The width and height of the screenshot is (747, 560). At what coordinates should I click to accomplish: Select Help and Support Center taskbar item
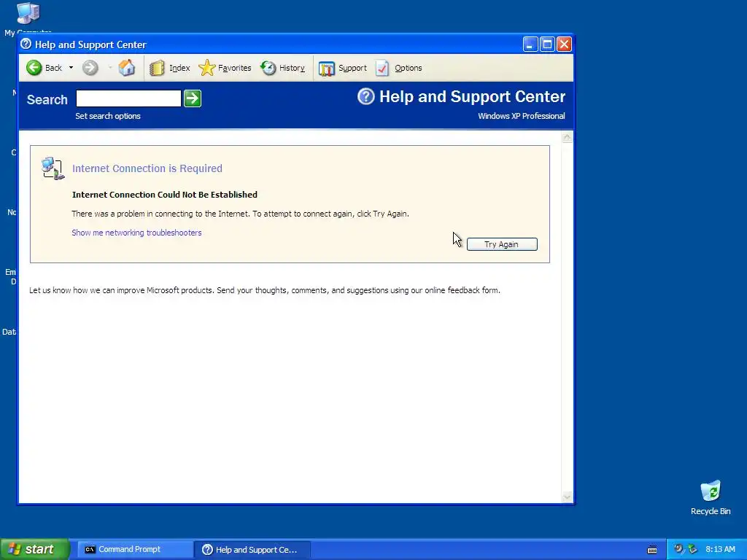[252, 550]
